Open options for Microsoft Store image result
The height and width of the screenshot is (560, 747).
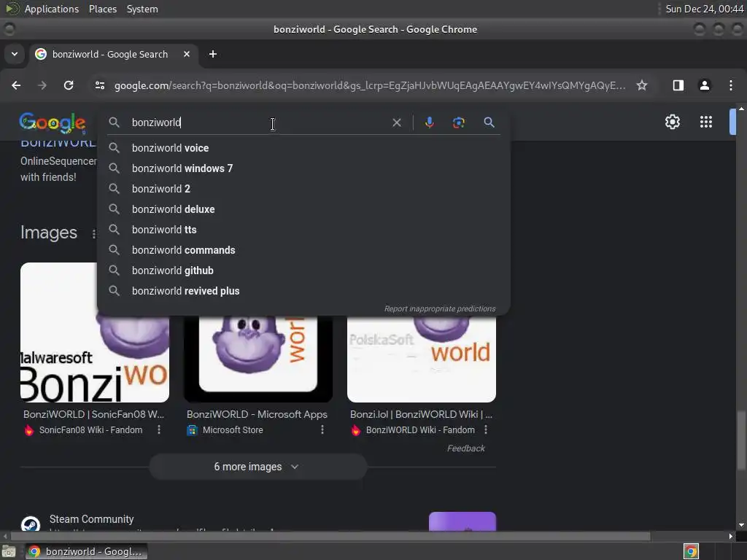(x=322, y=429)
